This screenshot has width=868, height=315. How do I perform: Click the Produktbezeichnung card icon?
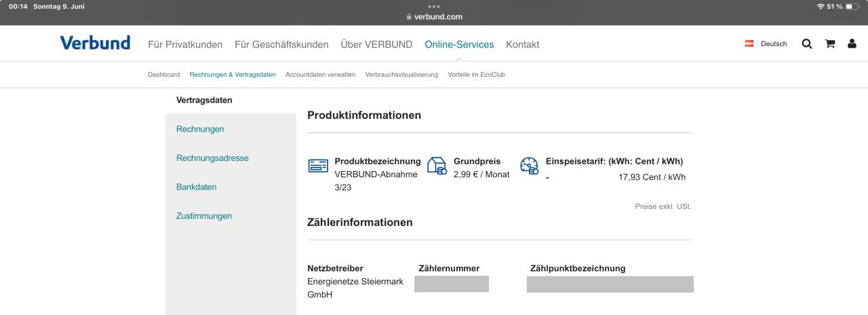(x=318, y=166)
